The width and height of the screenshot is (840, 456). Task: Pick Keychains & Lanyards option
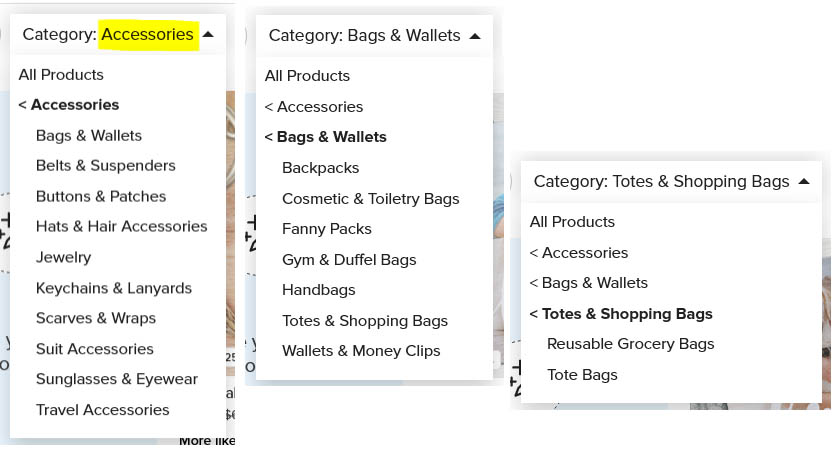pos(114,288)
